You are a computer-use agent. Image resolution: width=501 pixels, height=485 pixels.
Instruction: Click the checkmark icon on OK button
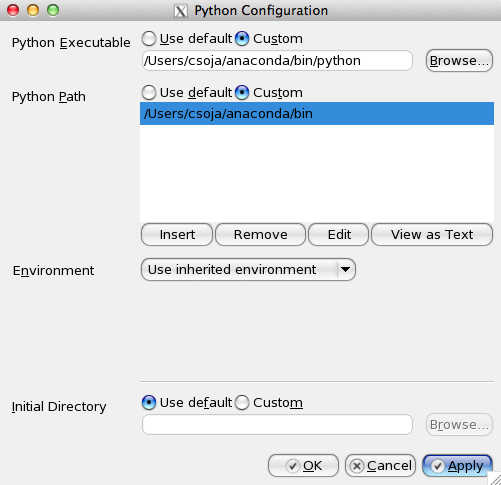tap(293, 466)
